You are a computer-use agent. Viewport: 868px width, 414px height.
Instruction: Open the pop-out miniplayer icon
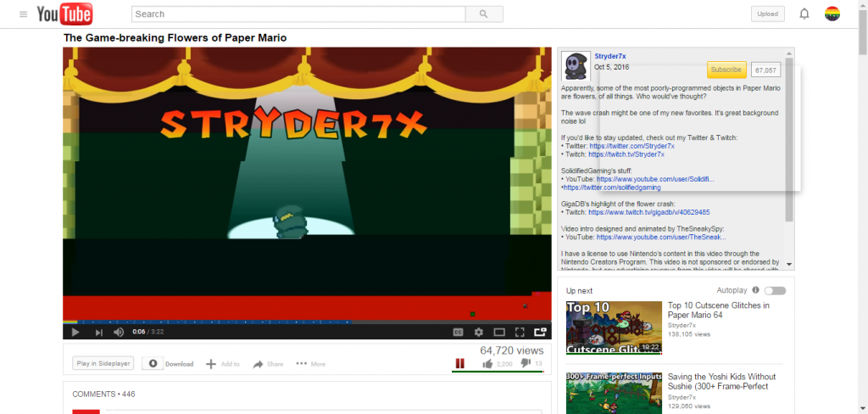(x=540, y=332)
